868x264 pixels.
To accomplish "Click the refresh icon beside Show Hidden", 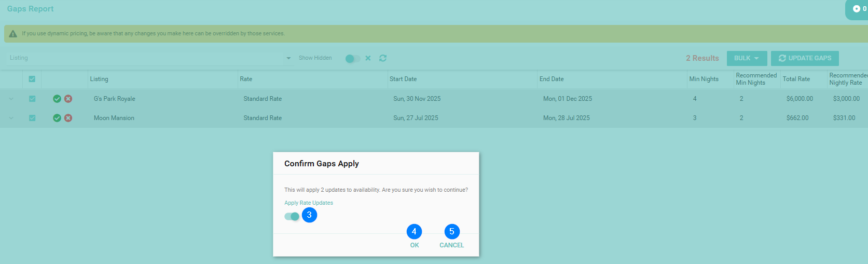I will click(x=383, y=58).
